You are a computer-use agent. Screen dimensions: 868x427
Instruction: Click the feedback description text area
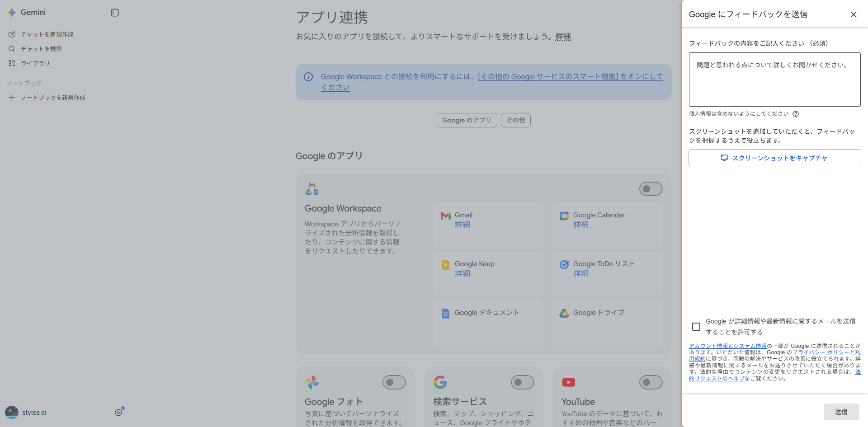pyautogui.click(x=775, y=80)
